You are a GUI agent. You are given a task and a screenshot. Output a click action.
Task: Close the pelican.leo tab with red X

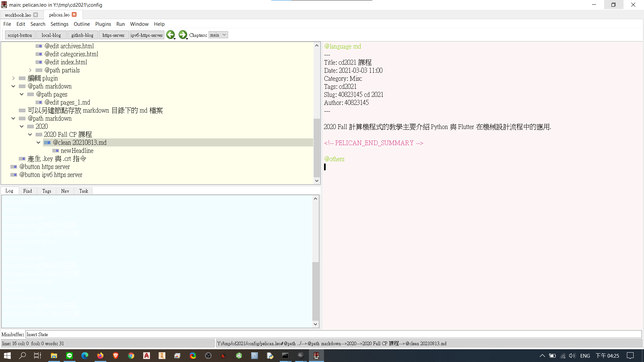(x=74, y=14)
